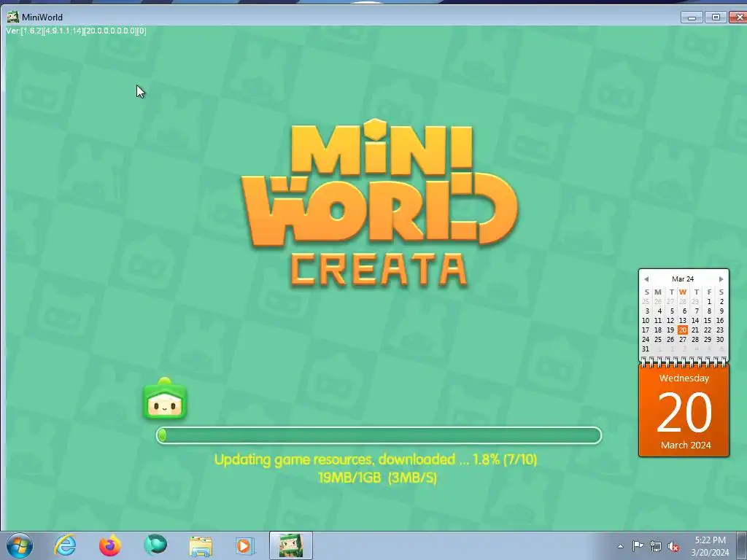This screenshot has width=747, height=560.
Task: Select day 16 in calendar gadget
Action: click(720, 321)
